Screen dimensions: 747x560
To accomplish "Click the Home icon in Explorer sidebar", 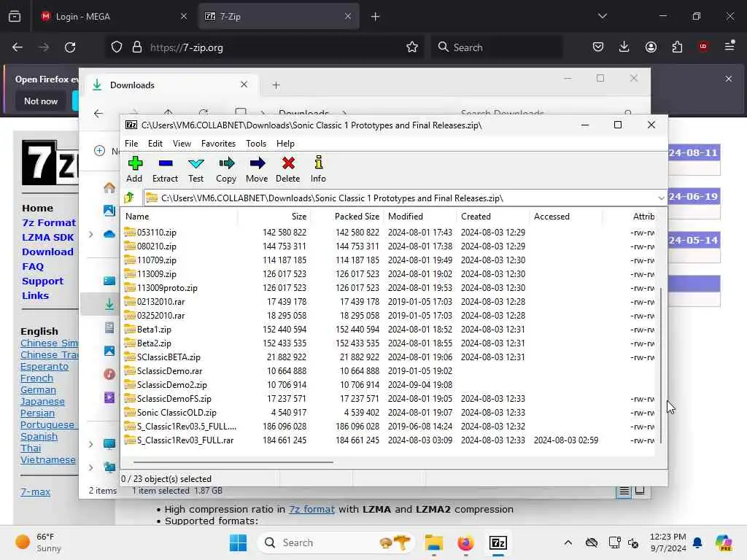I will click(x=109, y=187).
